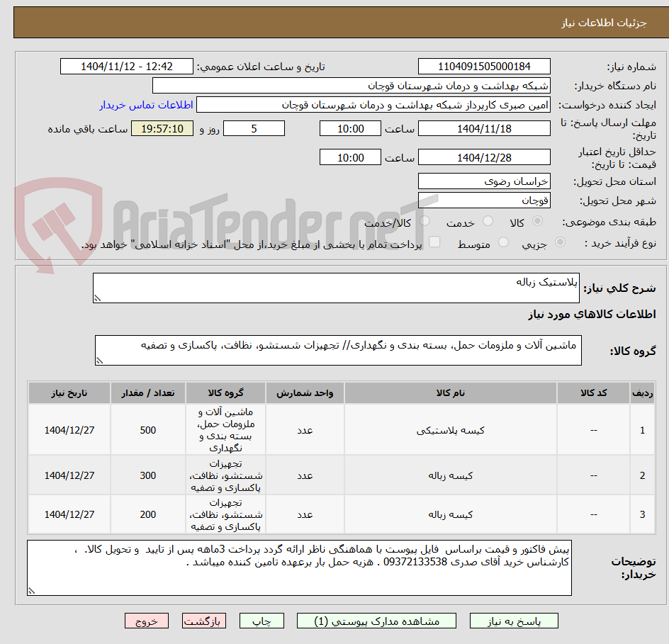The image size is (669, 644).
Task: Click the تاریخ نیاز column header
Action: [x=69, y=392]
